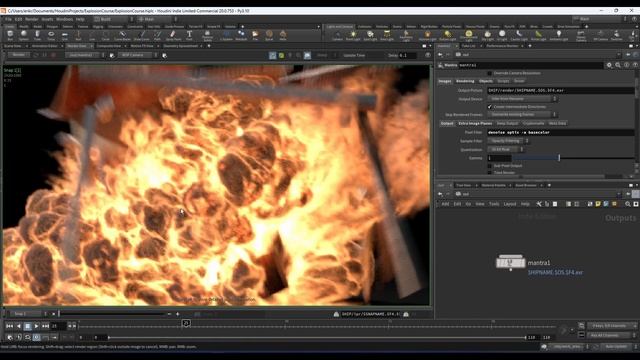Open the Render menu
This screenshot has height=360, width=640.
pyautogui.click(x=32, y=19)
